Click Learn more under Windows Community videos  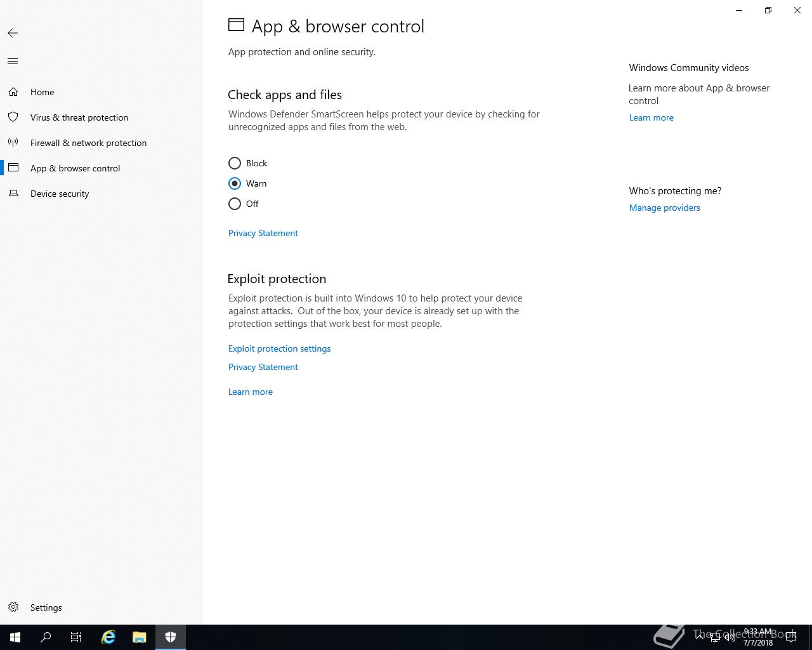tap(652, 117)
